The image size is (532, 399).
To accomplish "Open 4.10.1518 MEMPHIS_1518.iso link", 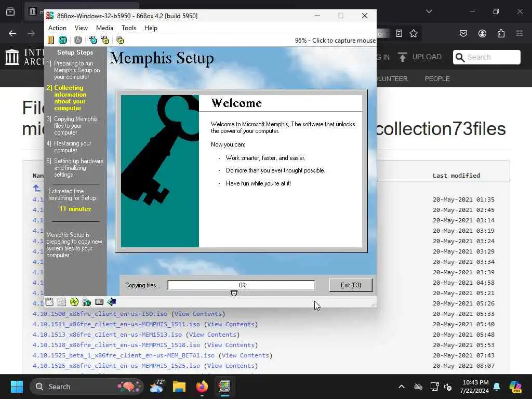I will (116, 345).
